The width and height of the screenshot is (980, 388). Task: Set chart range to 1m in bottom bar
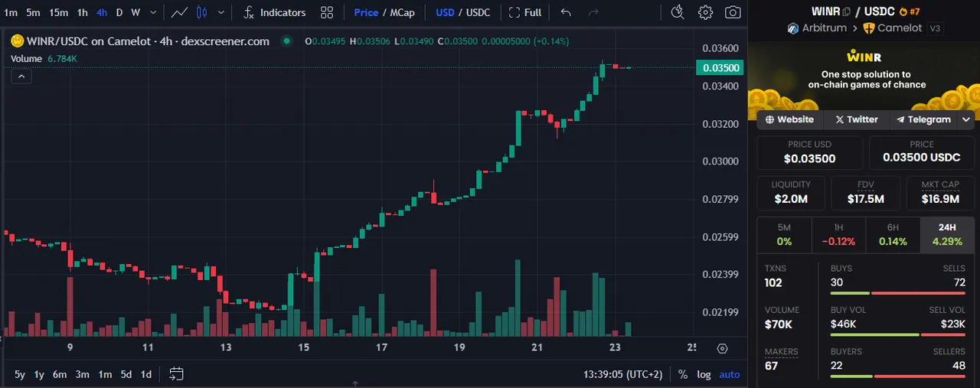[105, 374]
